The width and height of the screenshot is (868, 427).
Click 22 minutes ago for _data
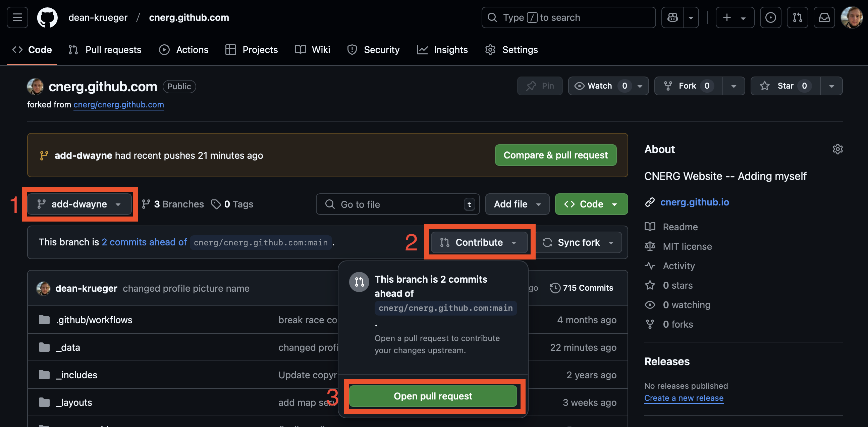pos(583,347)
